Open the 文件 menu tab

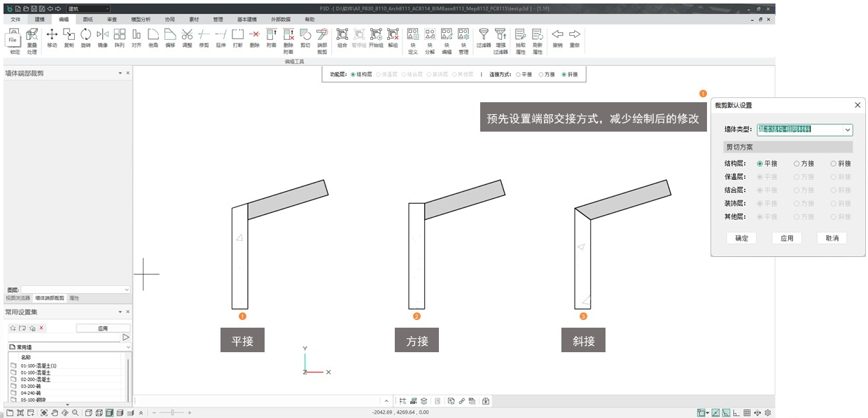coord(15,20)
